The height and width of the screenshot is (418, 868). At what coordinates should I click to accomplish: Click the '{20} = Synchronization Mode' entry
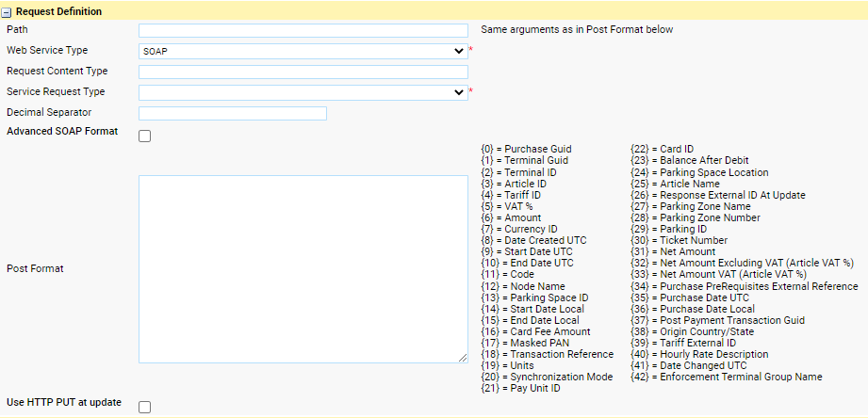[547, 378]
